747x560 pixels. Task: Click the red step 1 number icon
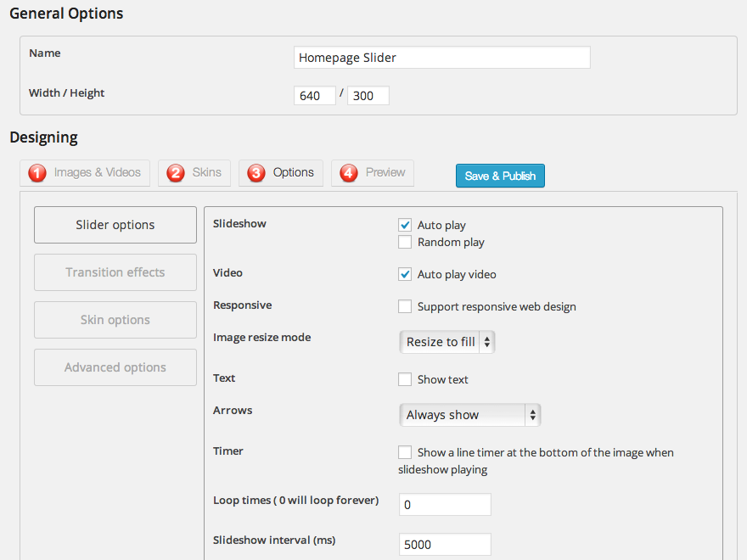tap(37, 173)
